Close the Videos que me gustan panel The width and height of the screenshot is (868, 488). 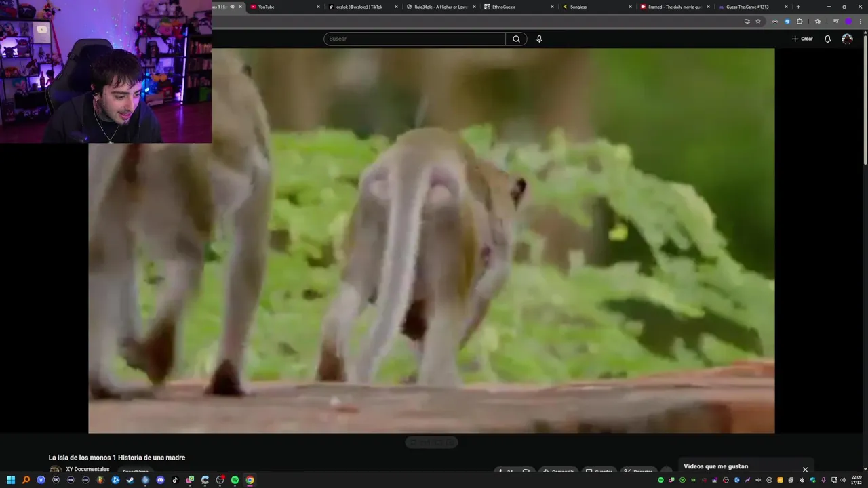805,469
